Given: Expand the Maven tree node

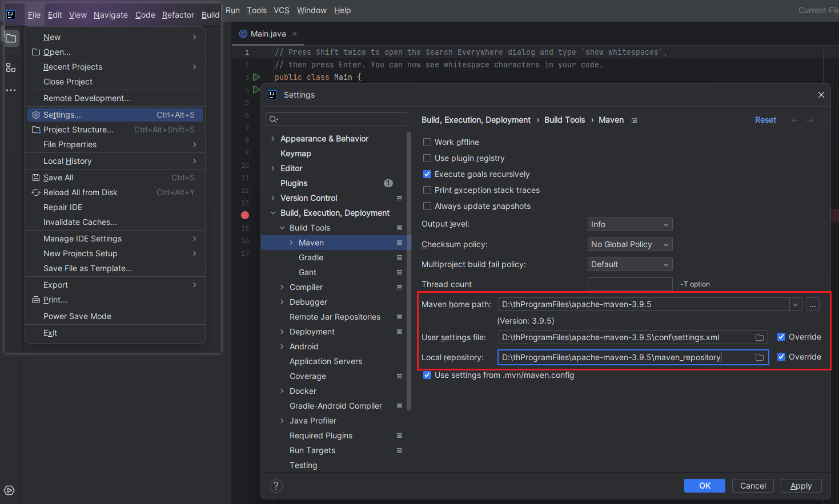Looking at the screenshot, I should tap(291, 243).
